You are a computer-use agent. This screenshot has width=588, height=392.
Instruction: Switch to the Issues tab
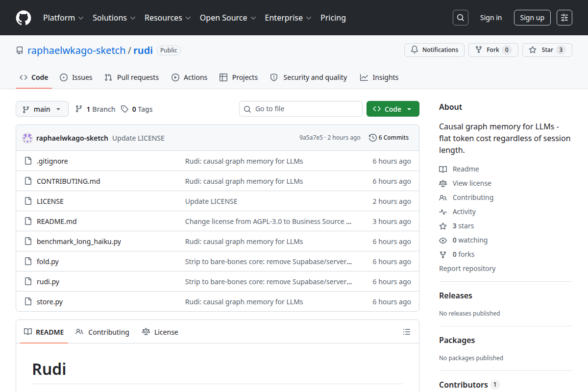click(x=76, y=77)
